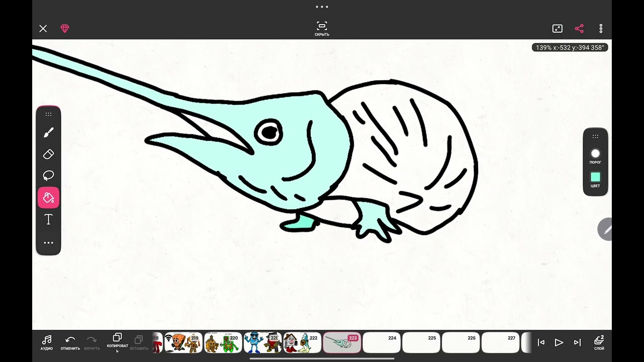Redo with the Вернуть button

[x=92, y=342]
